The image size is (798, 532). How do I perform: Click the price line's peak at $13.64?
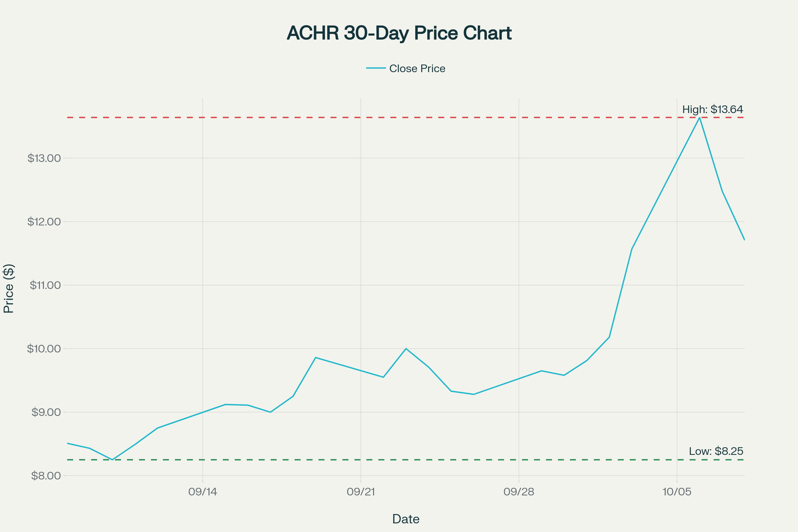(700, 118)
